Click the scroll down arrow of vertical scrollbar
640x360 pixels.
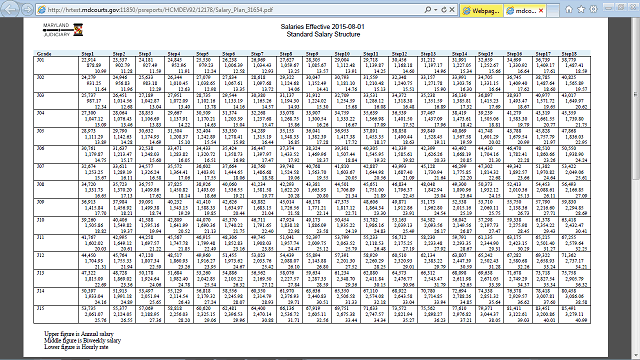[635, 355]
